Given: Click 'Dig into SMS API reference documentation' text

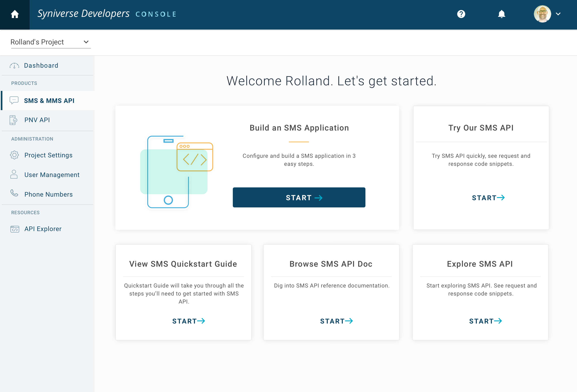Looking at the screenshot, I should [332, 285].
